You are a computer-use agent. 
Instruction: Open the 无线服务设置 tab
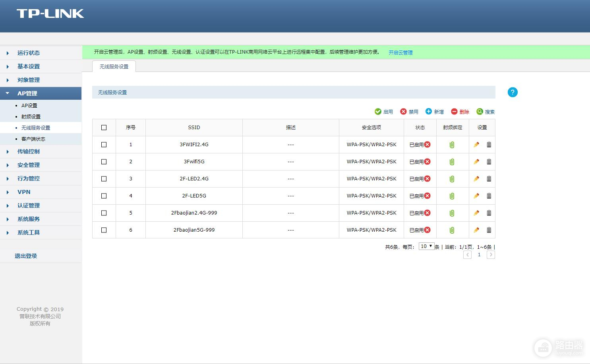click(114, 66)
